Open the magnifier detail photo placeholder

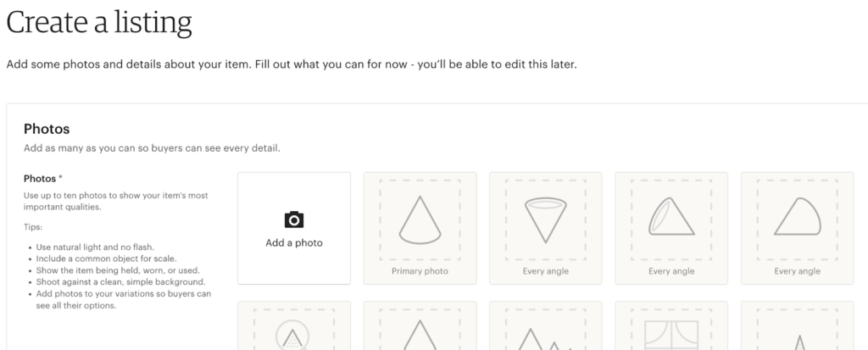point(294,325)
